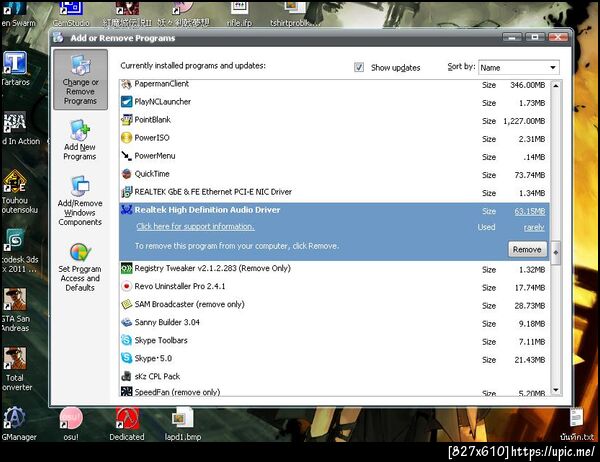The image size is (600, 462).
Task: Open Add New Programs panel
Action: [x=80, y=140]
